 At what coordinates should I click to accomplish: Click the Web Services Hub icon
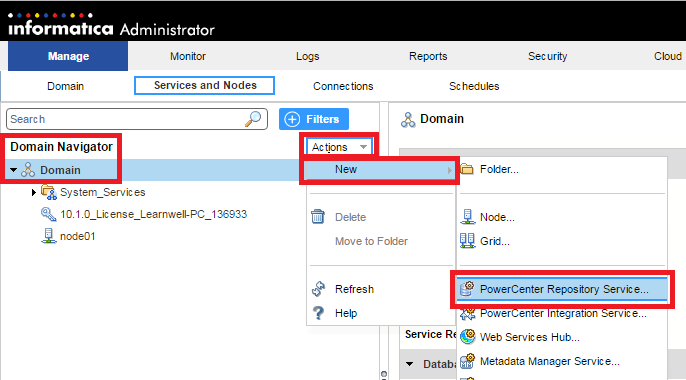tap(468, 337)
